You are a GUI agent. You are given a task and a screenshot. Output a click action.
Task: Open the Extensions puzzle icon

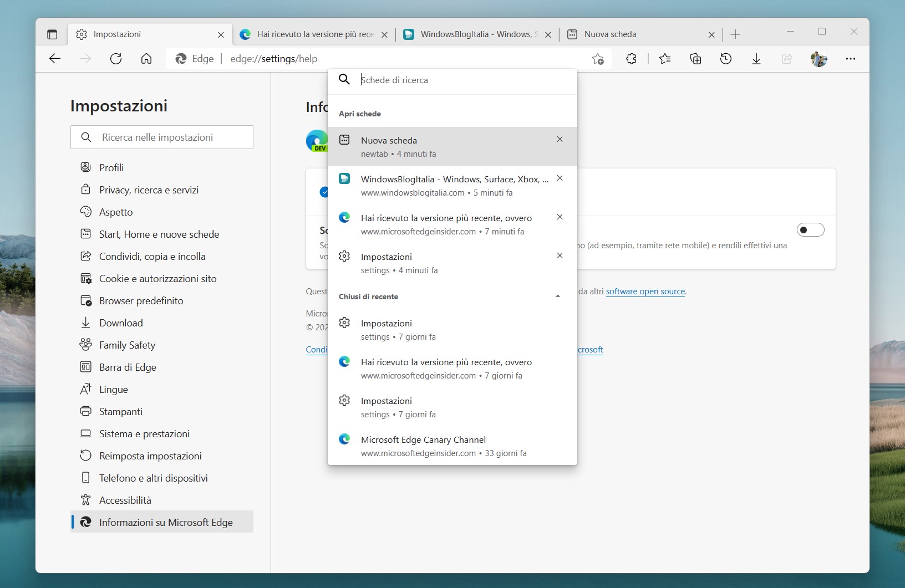[x=631, y=59]
